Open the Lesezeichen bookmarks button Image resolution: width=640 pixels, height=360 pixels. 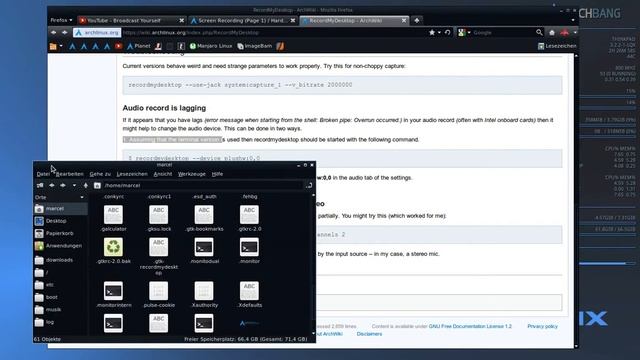coord(557,46)
